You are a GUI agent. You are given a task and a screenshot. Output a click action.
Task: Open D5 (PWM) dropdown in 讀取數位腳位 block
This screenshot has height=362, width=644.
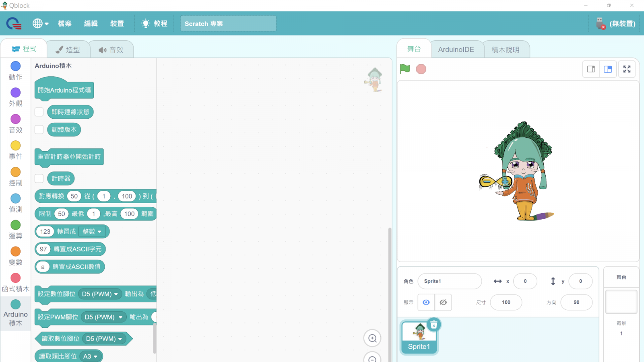pos(104,339)
